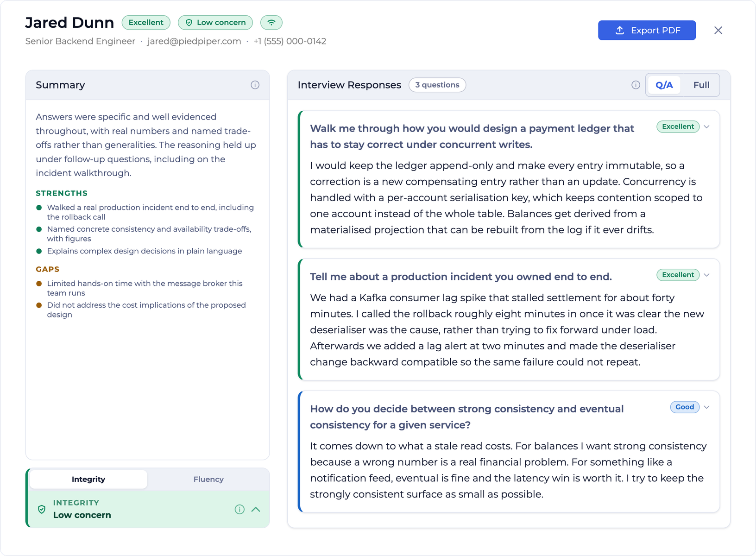Select the Integrity tab
Image resolution: width=756 pixels, height=556 pixels.
pyautogui.click(x=88, y=479)
